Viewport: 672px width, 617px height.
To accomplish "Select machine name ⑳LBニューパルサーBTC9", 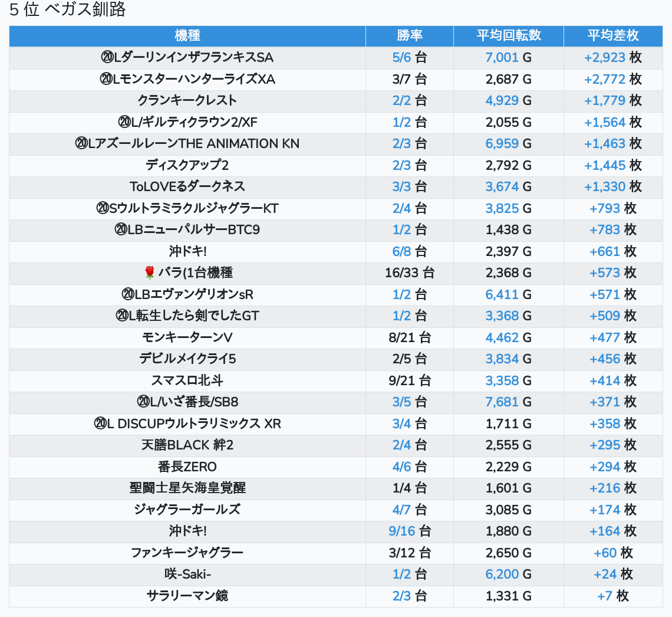I will tap(187, 230).
